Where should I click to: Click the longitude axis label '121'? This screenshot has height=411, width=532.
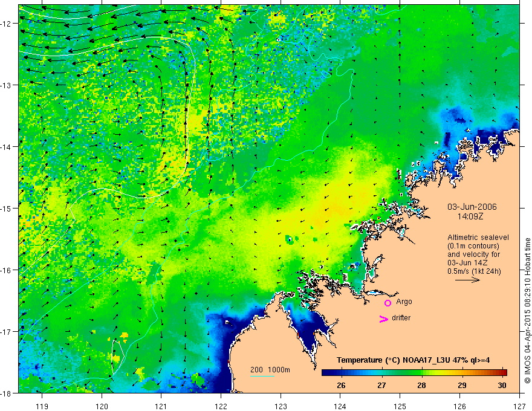point(161,407)
